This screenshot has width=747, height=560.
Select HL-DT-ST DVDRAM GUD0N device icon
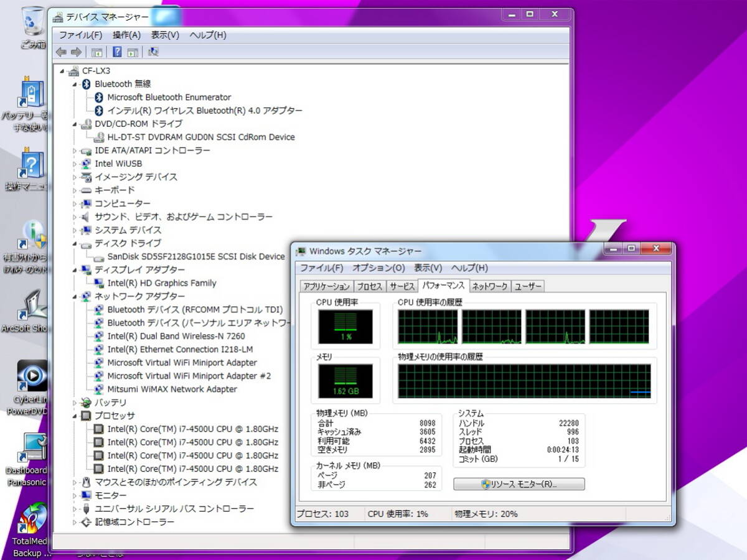(98, 137)
